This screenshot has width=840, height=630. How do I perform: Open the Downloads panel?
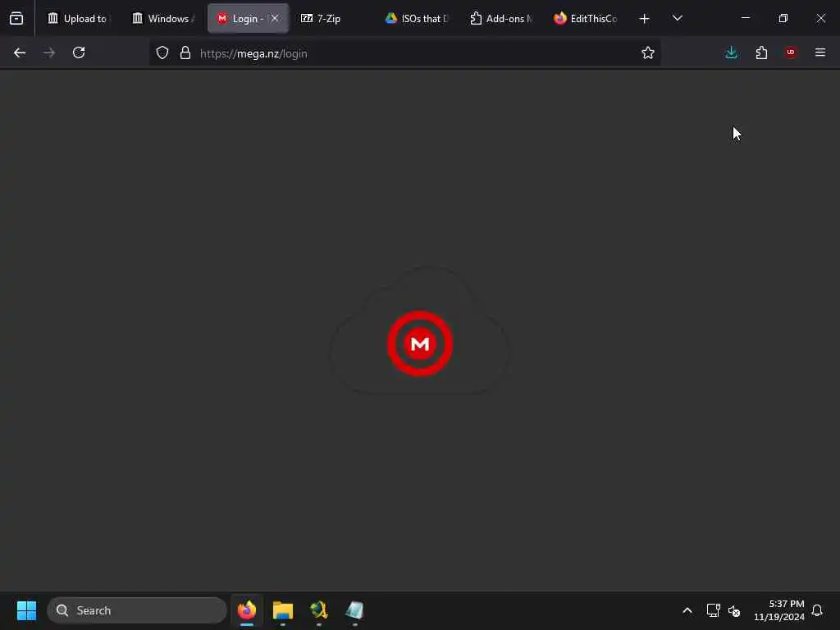(x=731, y=53)
